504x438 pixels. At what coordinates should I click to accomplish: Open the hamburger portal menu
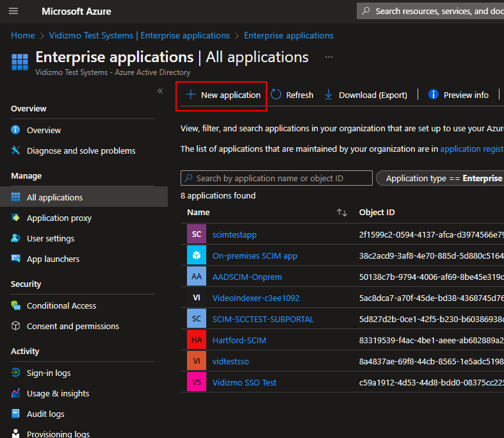pyautogui.click(x=13, y=12)
